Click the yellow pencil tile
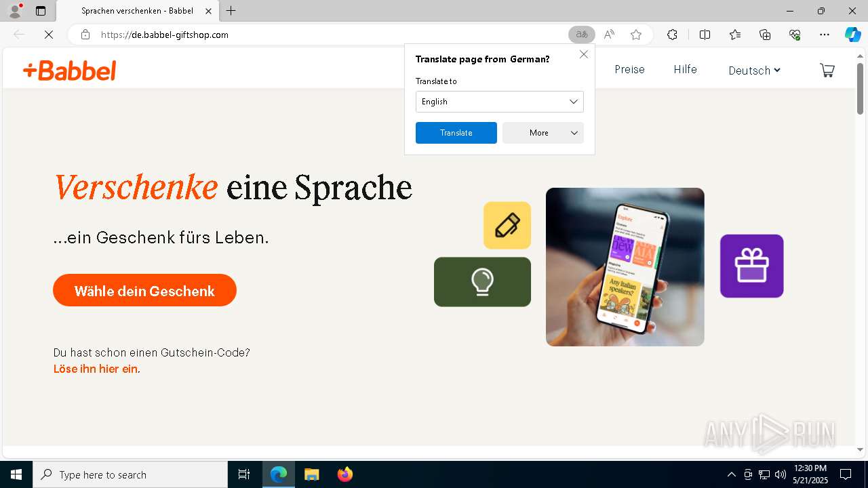This screenshot has width=868, height=488. pyautogui.click(x=507, y=225)
